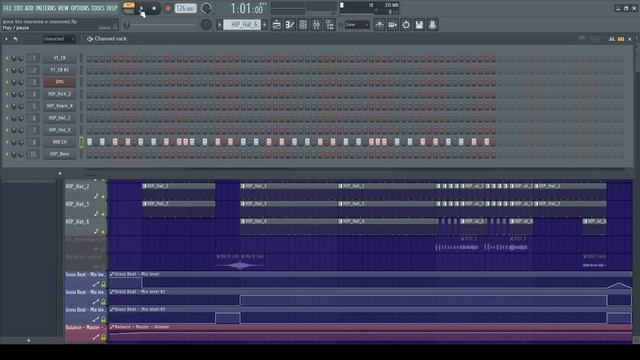640x360 pixels.
Task: Mute the HIP_Hat_6 playlist track LED
Action: click(x=103, y=232)
